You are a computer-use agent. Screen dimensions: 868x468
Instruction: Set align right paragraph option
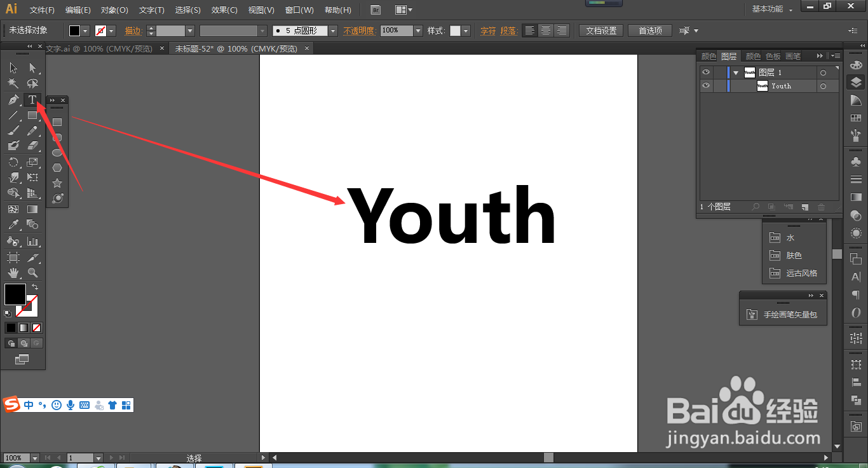click(x=561, y=31)
